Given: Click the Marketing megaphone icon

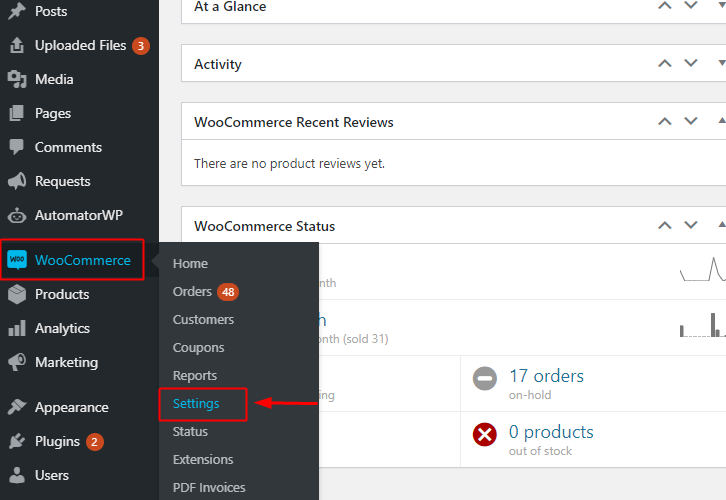Looking at the screenshot, I should [17, 362].
